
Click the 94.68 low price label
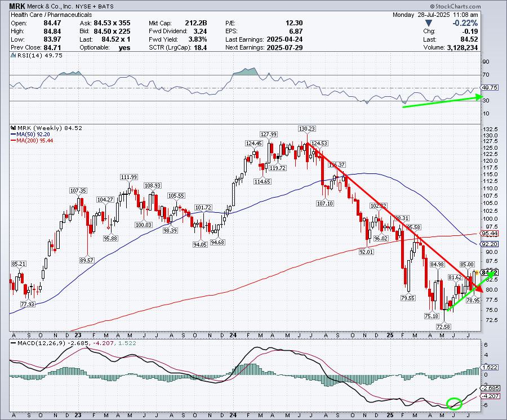click(x=217, y=242)
